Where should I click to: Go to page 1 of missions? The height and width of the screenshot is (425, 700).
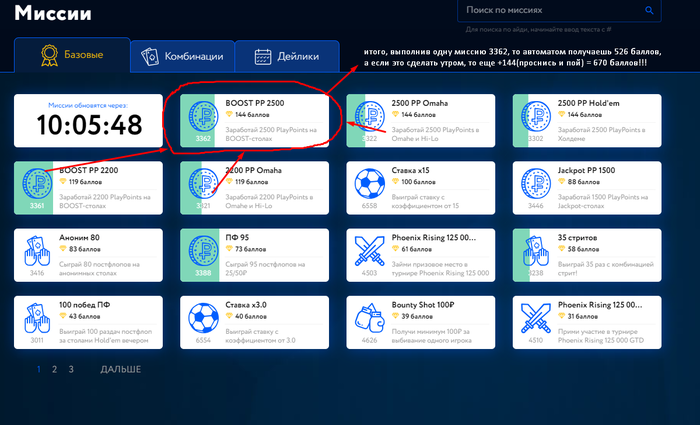[39, 369]
